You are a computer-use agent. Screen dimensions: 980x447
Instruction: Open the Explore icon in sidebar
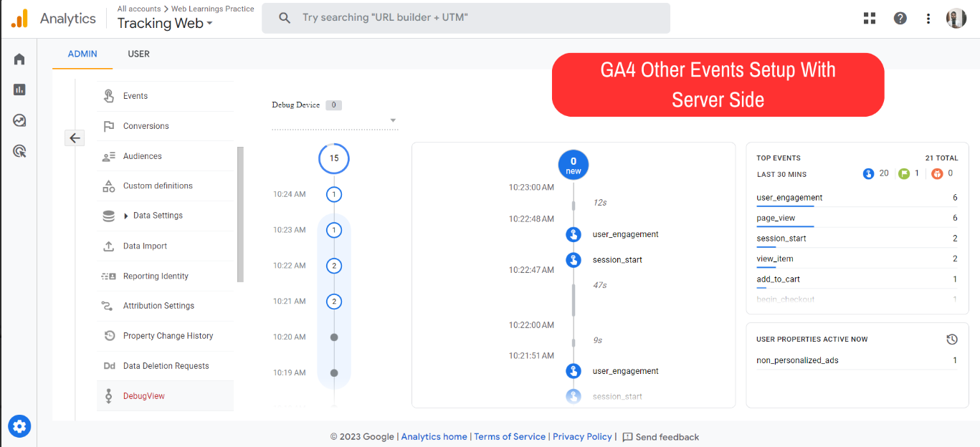[x=19, y=120]
